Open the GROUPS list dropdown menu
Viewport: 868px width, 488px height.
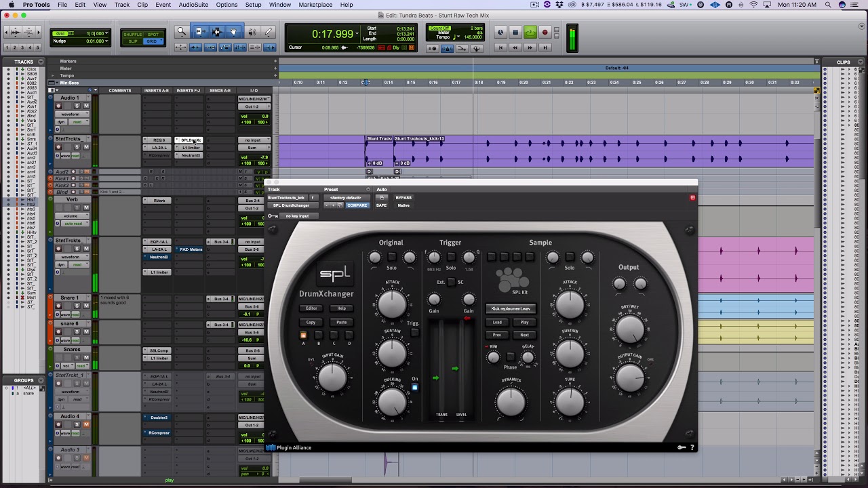(41, 380)
